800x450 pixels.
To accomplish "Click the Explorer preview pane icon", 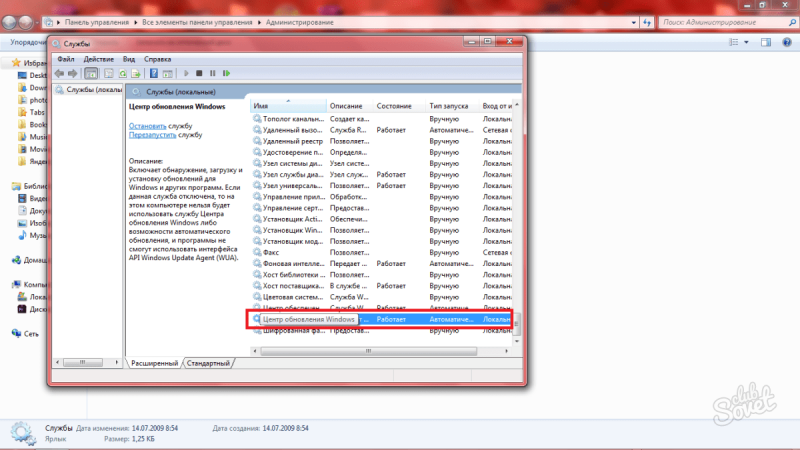I will tap(766, 42).
